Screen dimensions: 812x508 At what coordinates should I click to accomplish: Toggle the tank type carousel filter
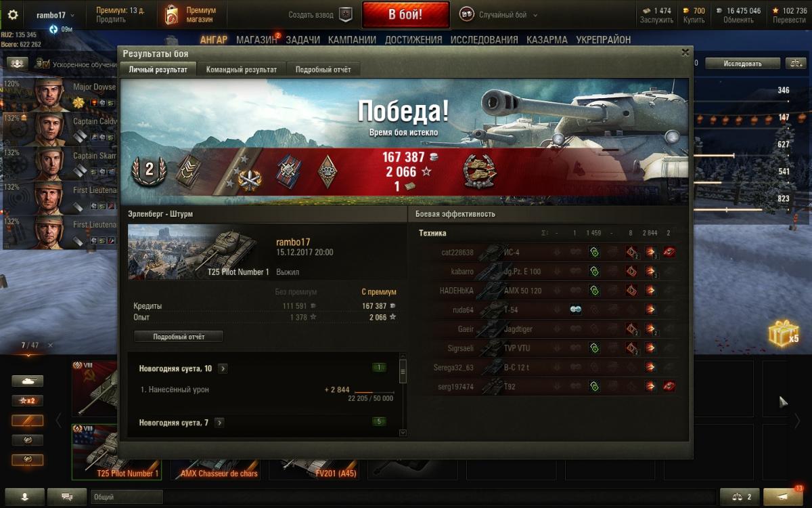click(27, 381)
